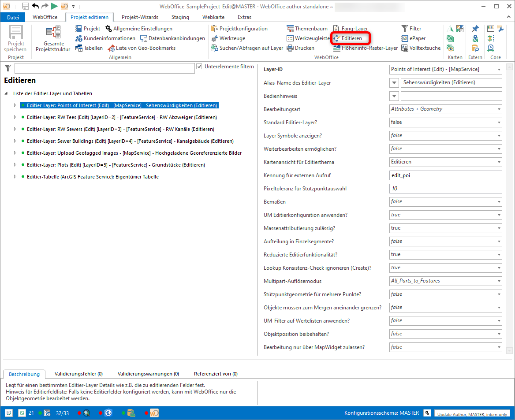Open the ePaper configuration
The height and width of the screenshot is (420, 515).
[414, 38]
